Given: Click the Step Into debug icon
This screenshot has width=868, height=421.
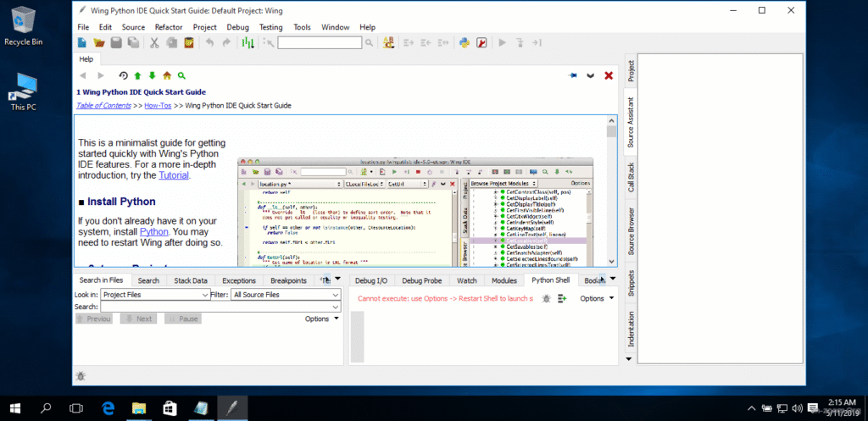Looking at the screenshot, I should [x=520, y=42].
